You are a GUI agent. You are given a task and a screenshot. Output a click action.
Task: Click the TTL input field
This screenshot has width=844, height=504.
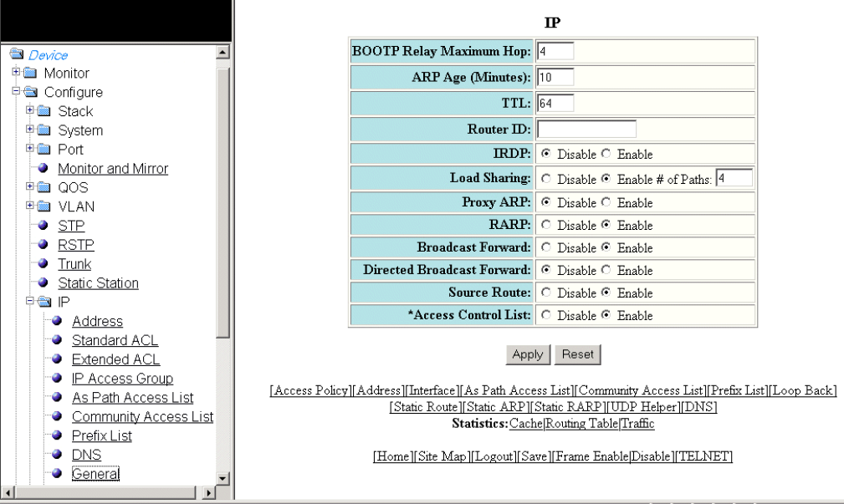click(555, 103)
